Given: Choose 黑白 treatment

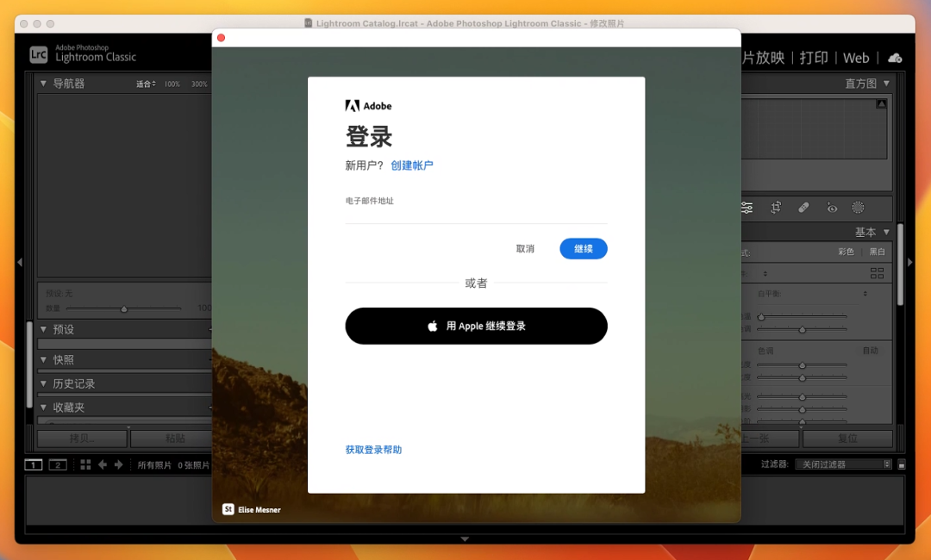Looking at the screenshot, I should (x=877, y=252).
